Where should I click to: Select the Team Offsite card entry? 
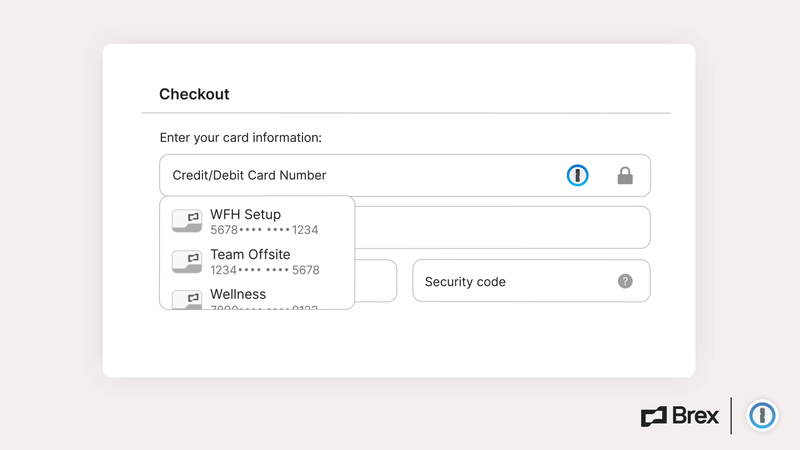[x=257, y=262]
